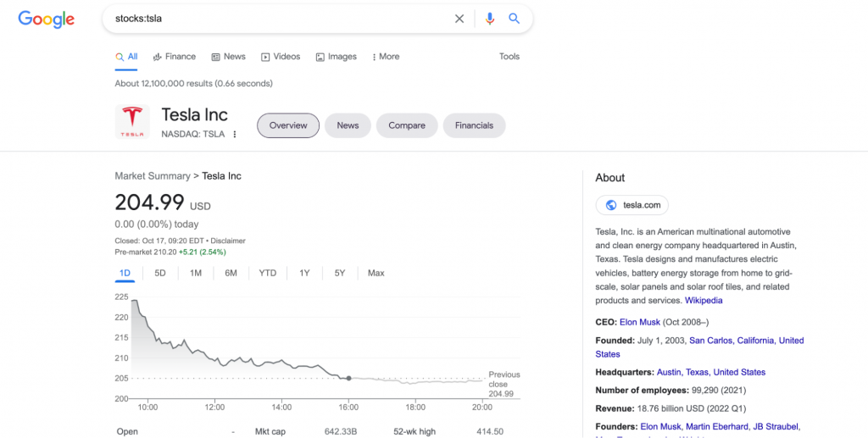Viewport: 868px width, 438px height.
Task: Click the Google logo
Action: point(47,19)
